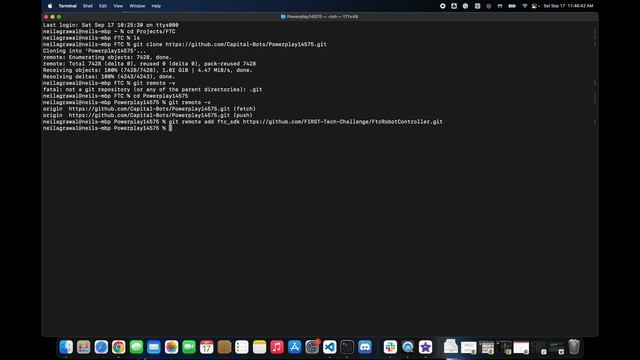Image resolution: width=640 pixels, height=360 pixels.
Task: Click the 'fatal: not a git repository' line
Action: [152, 89]
